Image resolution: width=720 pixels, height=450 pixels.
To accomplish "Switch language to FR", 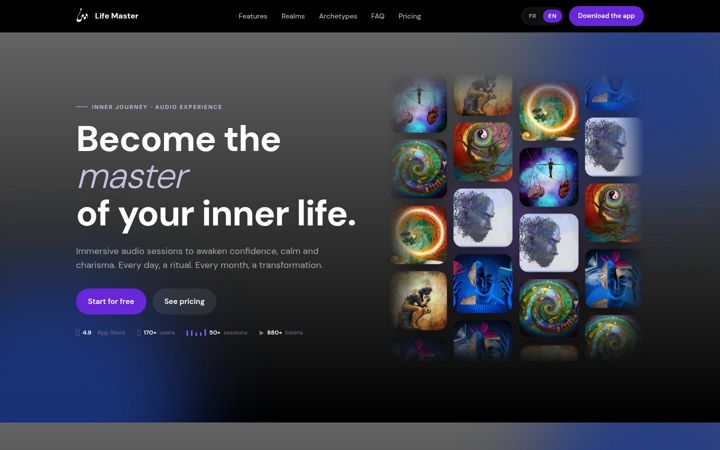I will pos(532,16).
